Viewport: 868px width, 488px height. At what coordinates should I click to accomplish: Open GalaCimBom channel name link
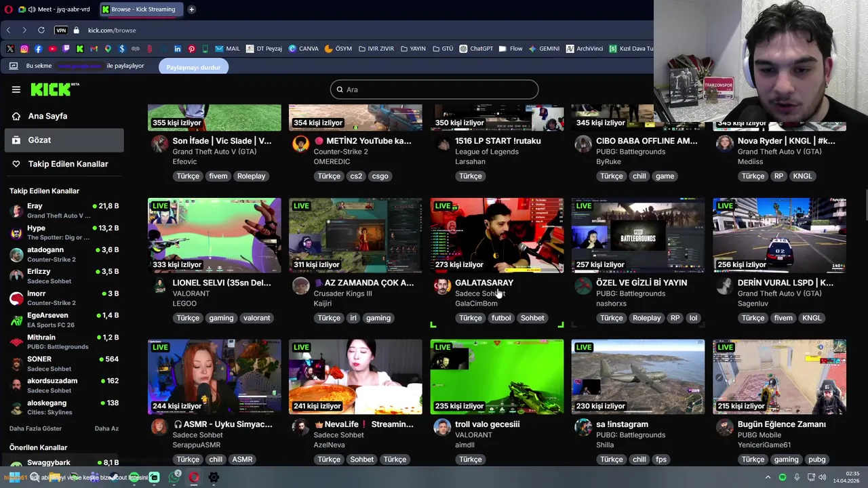(x=476, y=304)
